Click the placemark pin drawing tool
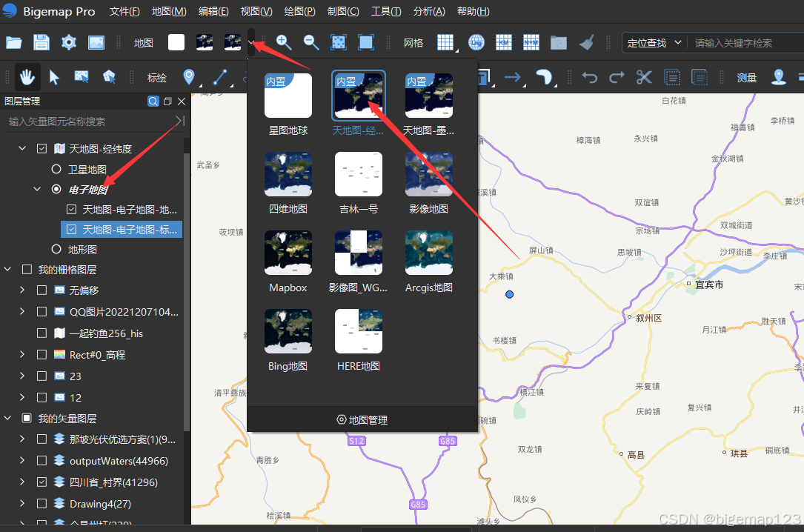The image size is (804, 532). (189, 77)
